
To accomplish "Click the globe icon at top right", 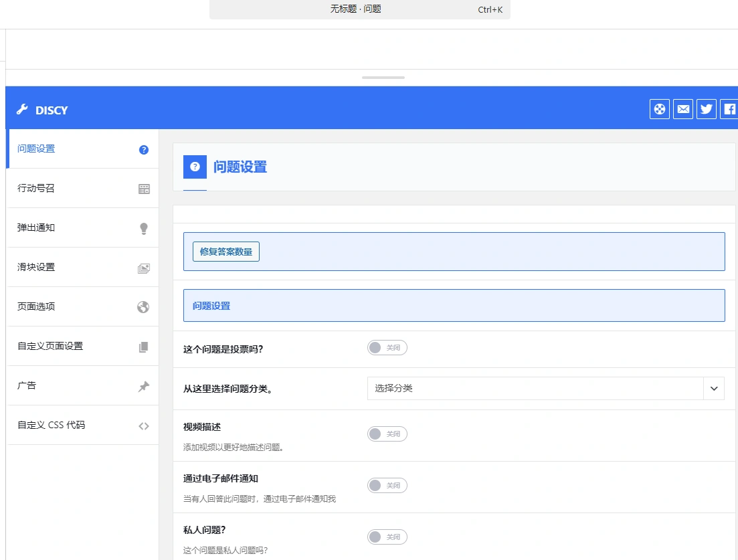I will pyautogui.click(x=659, y=108).
